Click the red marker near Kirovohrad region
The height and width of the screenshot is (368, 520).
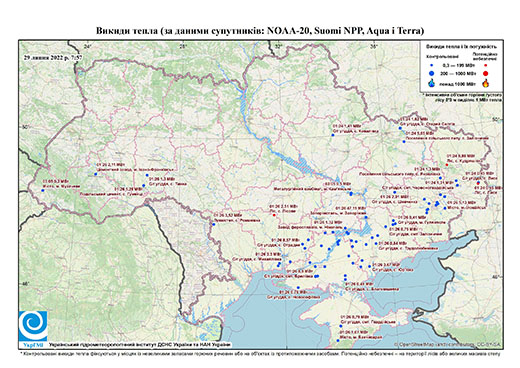click(274, 215)
